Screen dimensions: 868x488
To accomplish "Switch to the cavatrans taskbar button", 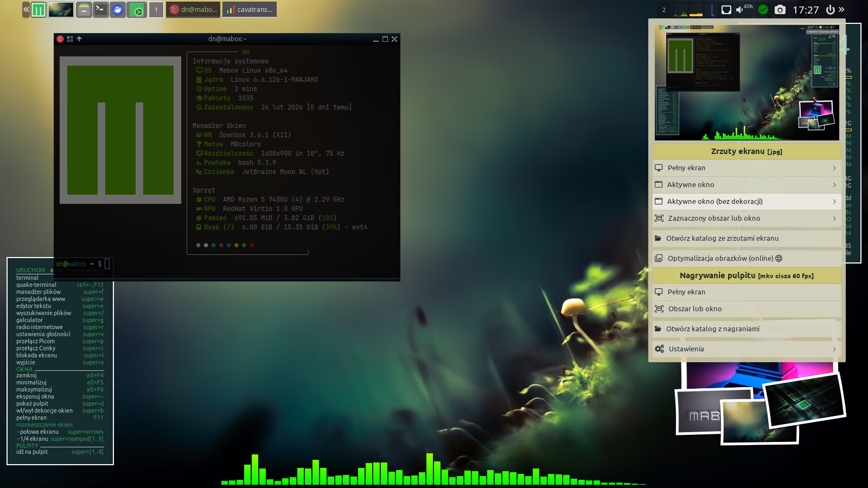I will point(250,10).
